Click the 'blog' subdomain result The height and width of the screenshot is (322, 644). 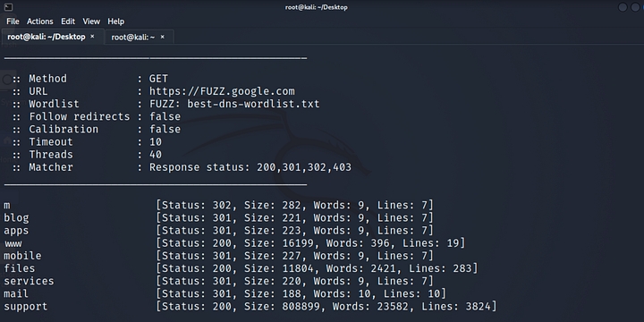16,217
